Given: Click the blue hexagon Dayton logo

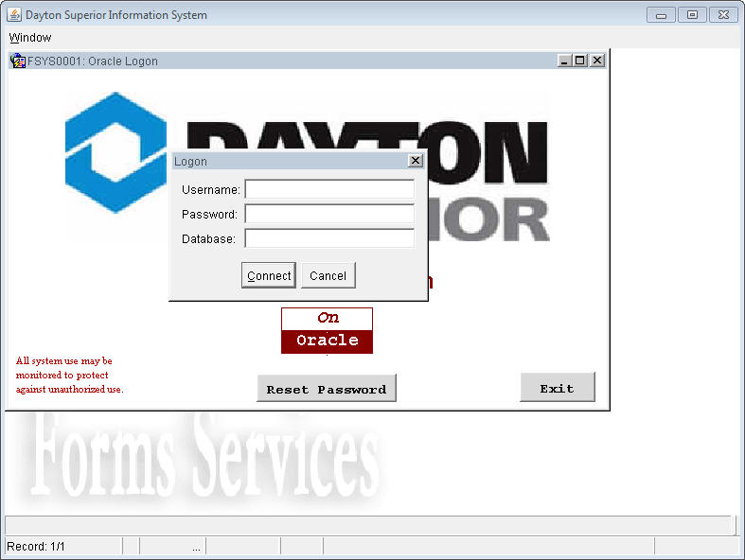Looking at the screenshot, I should pyautogui.click(x=115, y=152).
